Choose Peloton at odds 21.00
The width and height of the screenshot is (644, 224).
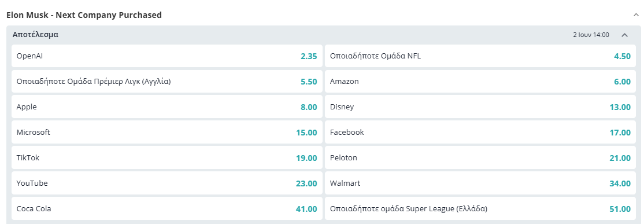(x=480, y=158)
